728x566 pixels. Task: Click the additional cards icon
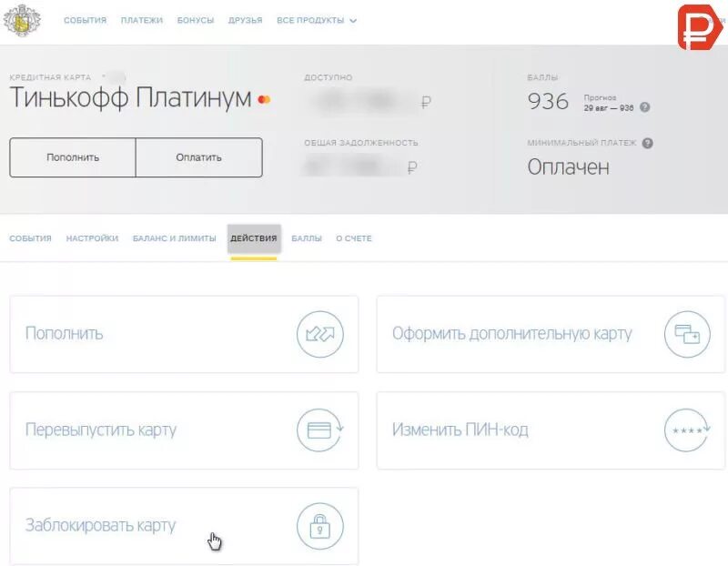[687, 334]
